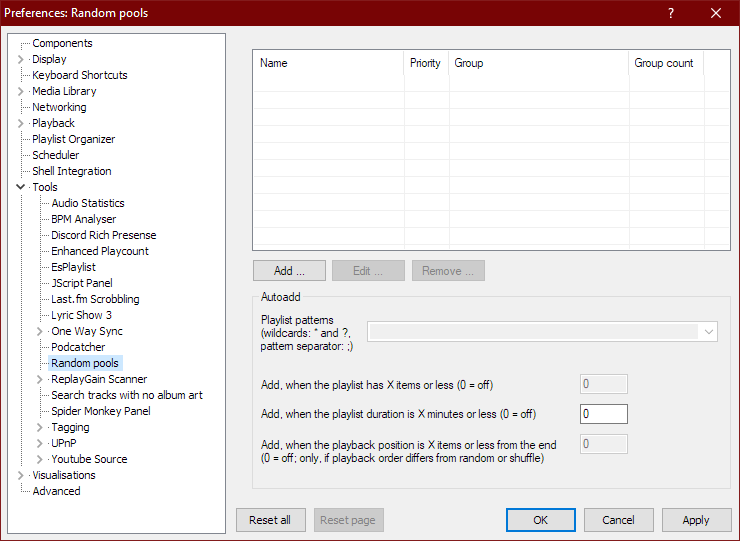Click the playback position items field
The width and height of the screenshot is (740, 541).
[x=604, y=444]
